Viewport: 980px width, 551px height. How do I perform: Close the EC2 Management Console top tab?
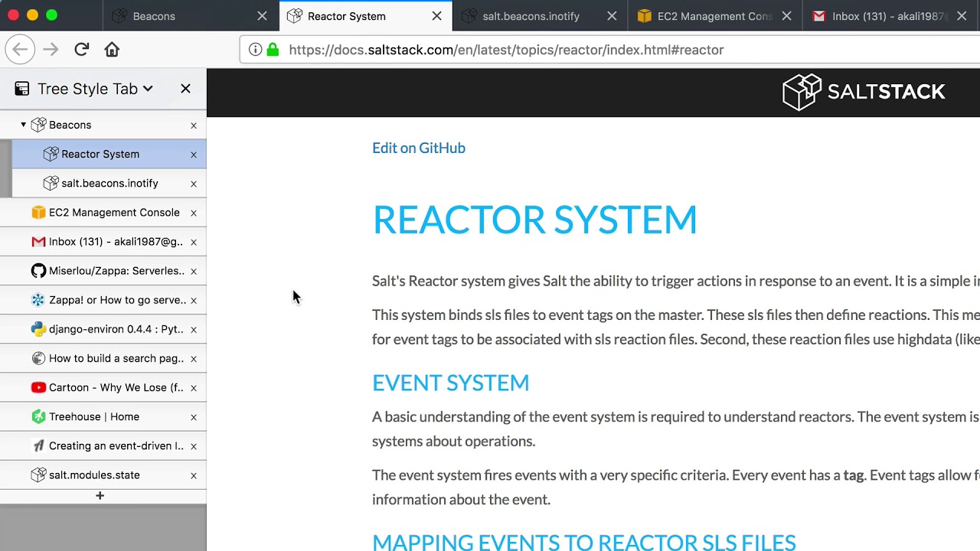(x=786, y=16)
